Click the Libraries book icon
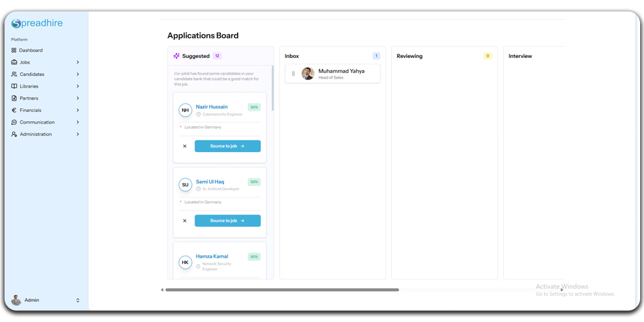Image resolution: width=644 pixels, height=322 pixels. 14,86
